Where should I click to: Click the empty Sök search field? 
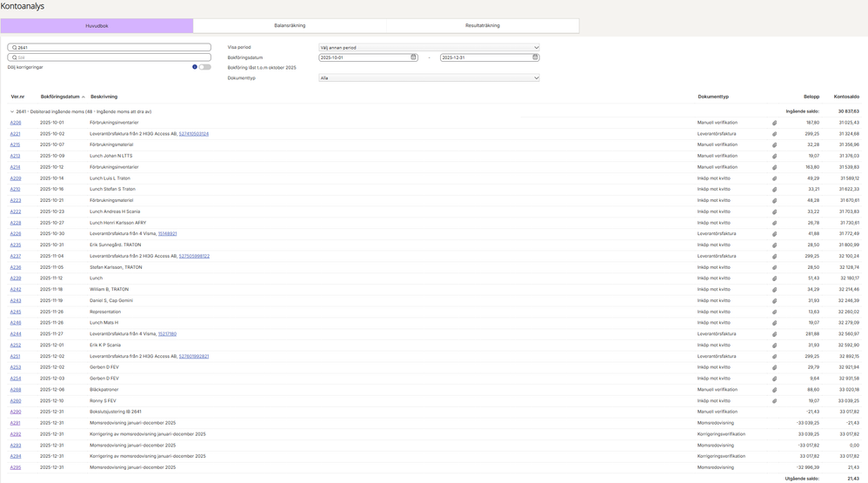(x=109, y=57)
